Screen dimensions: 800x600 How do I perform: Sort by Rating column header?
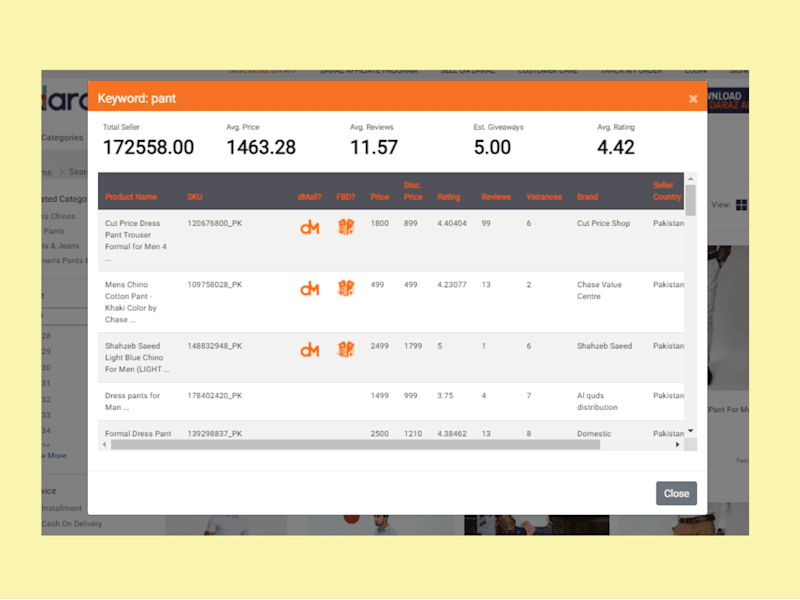click(448, 197)
